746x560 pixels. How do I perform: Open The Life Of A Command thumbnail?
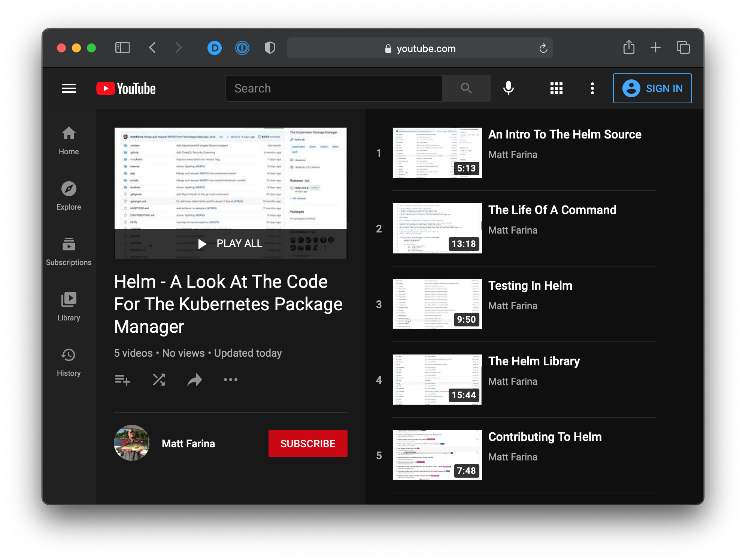pyautogui.click(x=437, y=228)
